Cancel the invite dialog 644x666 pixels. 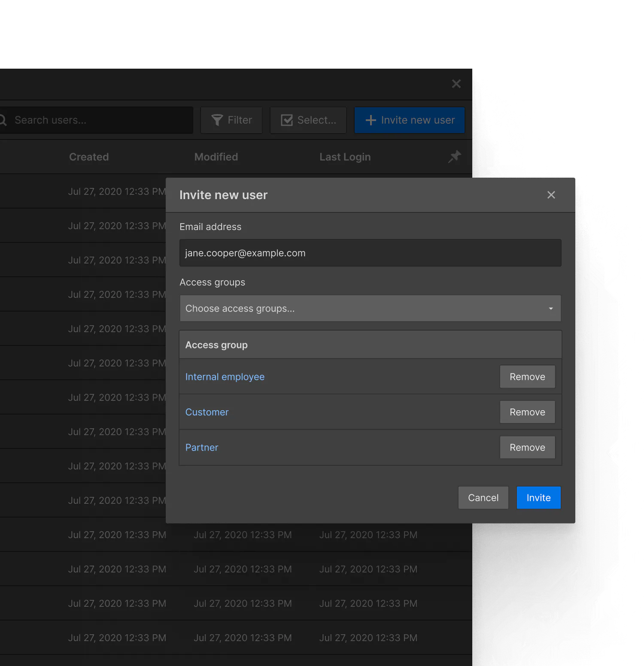483,497
